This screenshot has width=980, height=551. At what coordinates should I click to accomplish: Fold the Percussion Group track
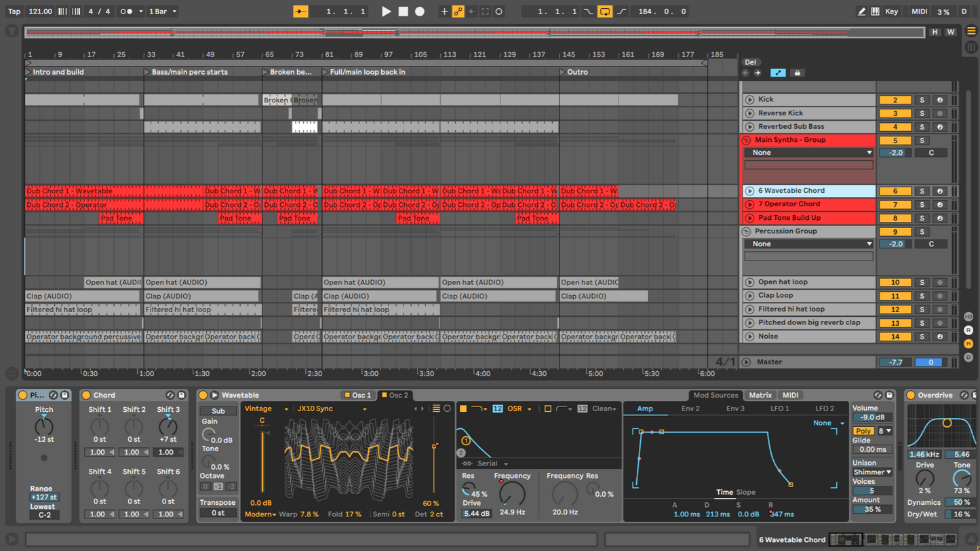pos(746,232)
